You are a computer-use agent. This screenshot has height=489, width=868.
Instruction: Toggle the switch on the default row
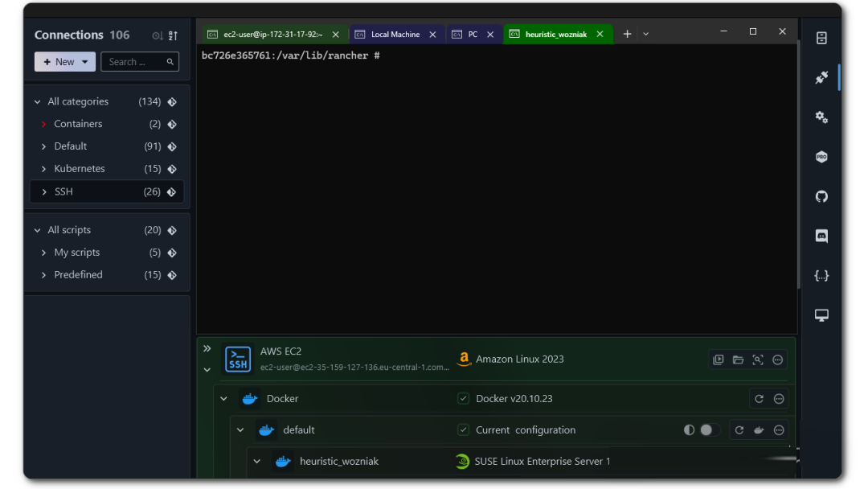tap(705, 430)
